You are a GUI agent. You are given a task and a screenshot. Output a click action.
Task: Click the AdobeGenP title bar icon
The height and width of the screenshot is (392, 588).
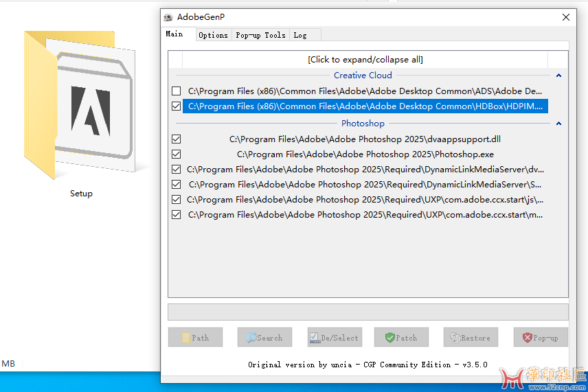tap(168, 17)
